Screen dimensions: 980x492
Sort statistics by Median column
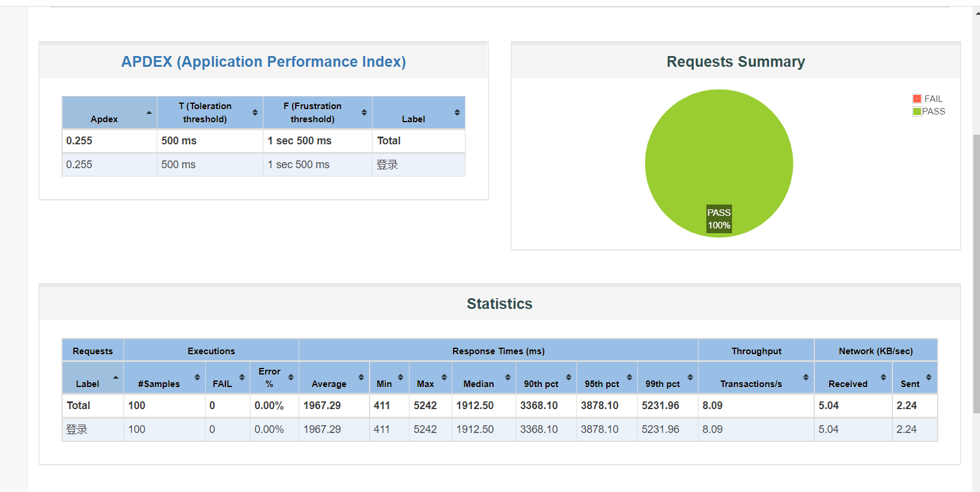[x=484, y=377]
